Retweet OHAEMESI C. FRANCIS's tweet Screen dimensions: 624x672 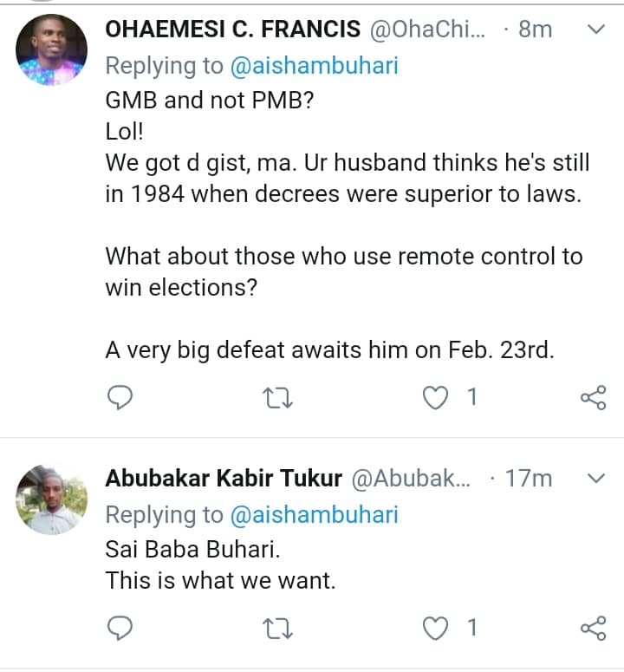tap(278, 398)
